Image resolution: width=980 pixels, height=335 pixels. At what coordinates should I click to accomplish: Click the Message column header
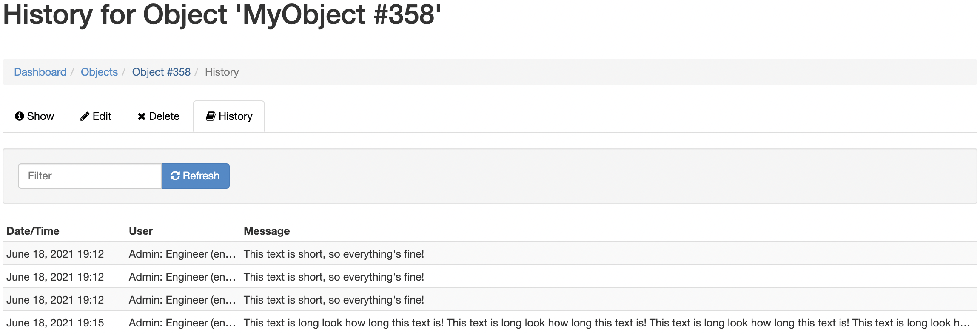[267, 231]
